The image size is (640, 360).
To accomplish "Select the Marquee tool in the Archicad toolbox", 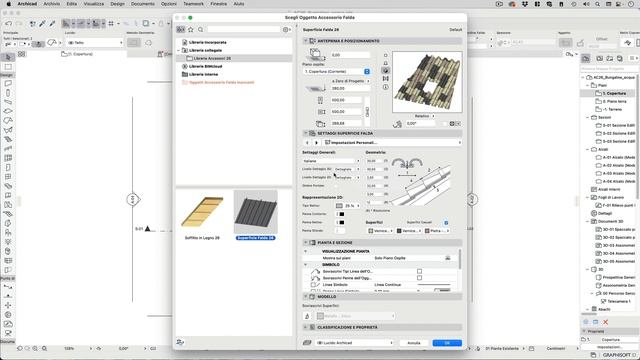I will (x=8, y=67).
